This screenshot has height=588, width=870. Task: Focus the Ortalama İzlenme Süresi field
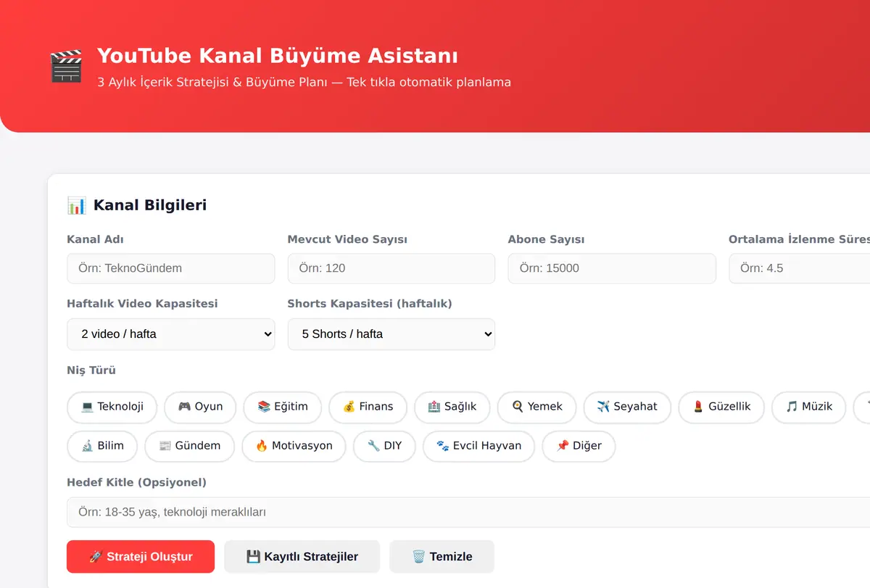[799, 268]
